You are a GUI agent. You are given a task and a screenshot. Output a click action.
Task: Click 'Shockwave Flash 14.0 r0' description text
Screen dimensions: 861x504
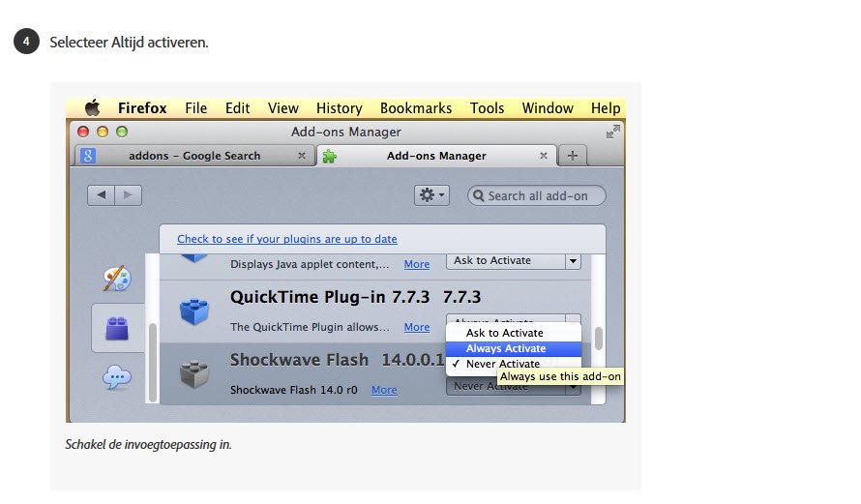tap(294, 390)
